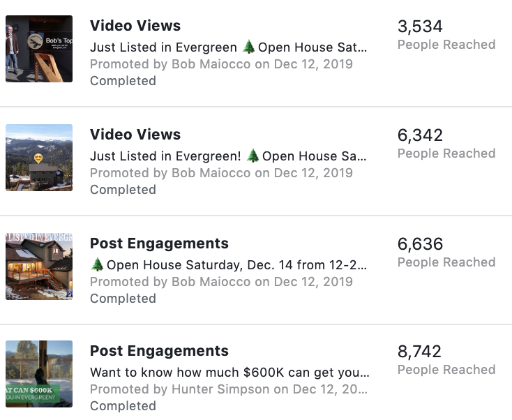
Task: Open 'Just Listed in Evergreen! Open House Sa...' post text
Action: click(228, 156)
